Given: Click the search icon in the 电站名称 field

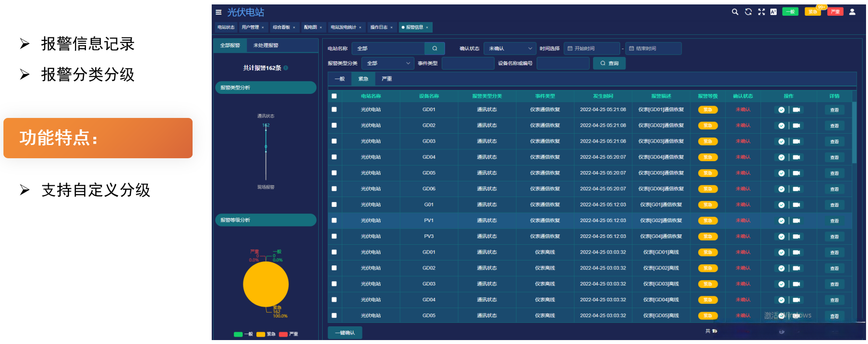Looking at the screenshot, I should click(x=435, y=48).
